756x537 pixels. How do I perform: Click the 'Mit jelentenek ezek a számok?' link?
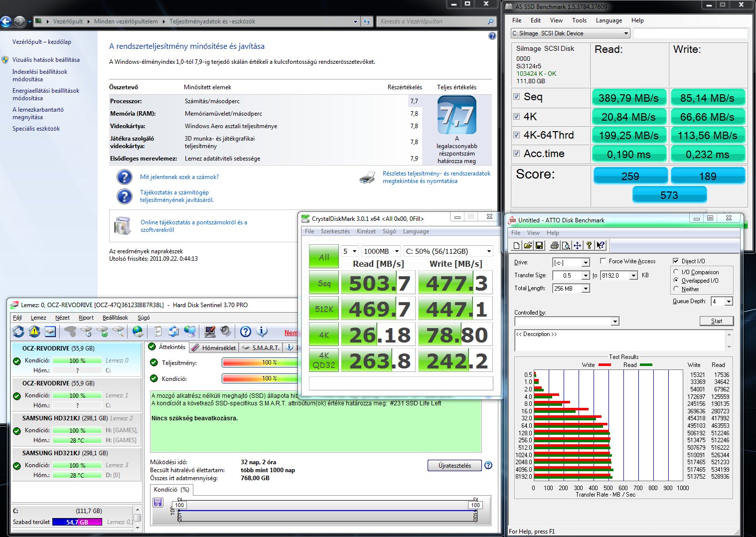pyautogui.click(x=179, y=177)
